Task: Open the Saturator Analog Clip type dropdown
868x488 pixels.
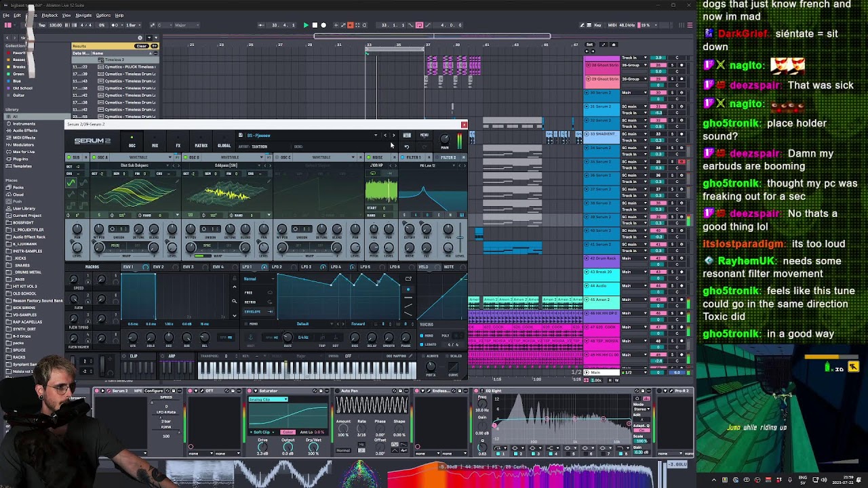Action: pos(268,399)
